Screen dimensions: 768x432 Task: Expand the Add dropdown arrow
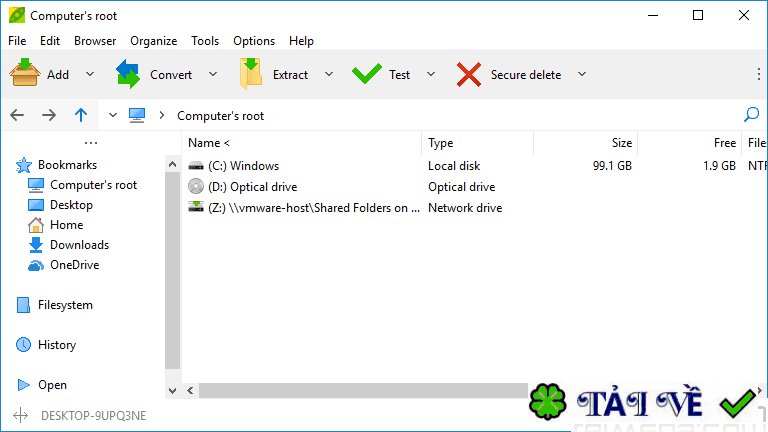pyautogui.click(x=90, y=74)
